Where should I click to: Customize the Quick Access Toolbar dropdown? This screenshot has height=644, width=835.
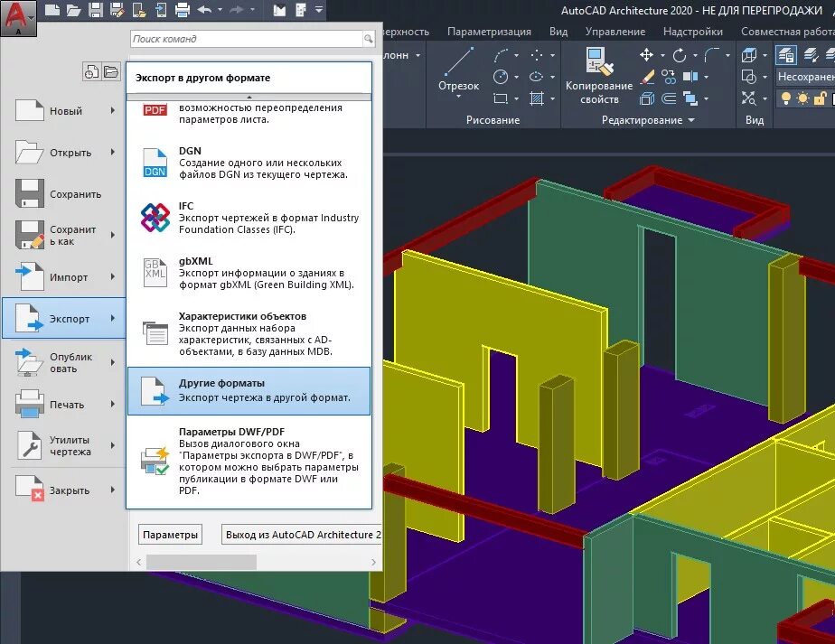coord(318,10)
